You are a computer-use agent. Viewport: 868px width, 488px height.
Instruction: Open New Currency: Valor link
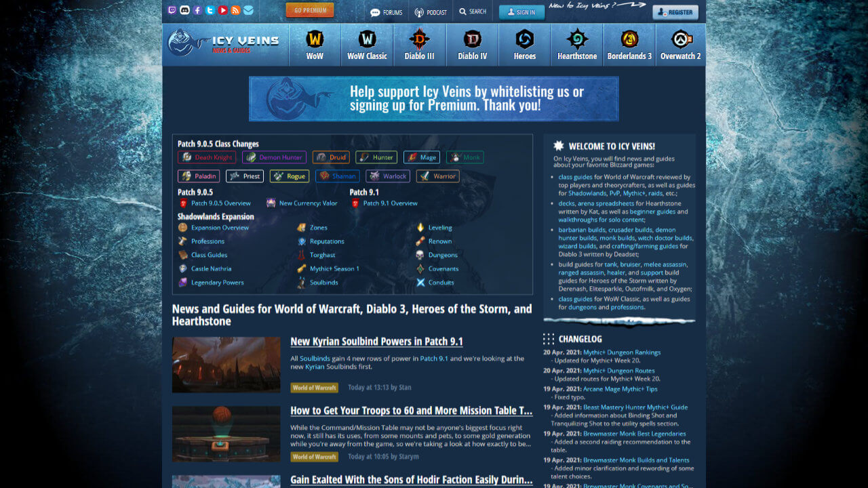point(308,203)
